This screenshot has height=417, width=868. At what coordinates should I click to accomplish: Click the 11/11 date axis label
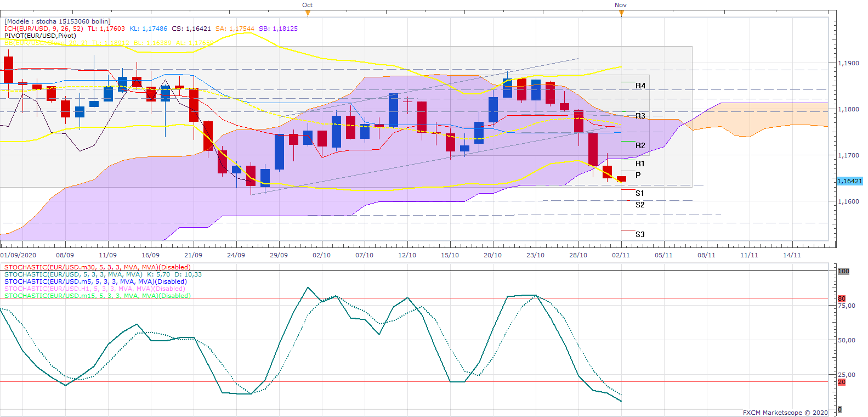[750, 255]
